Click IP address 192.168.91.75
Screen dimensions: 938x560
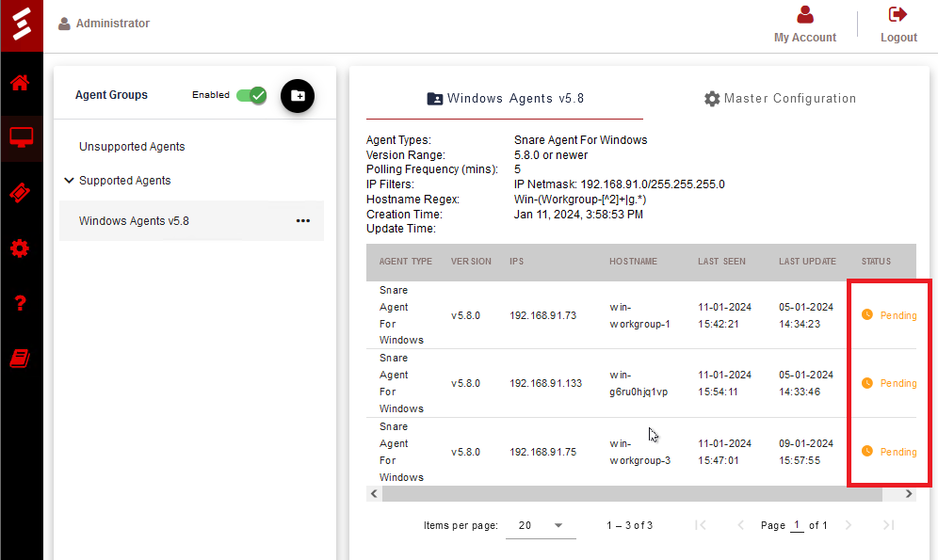pyautogui.click(x=542, y=453)
